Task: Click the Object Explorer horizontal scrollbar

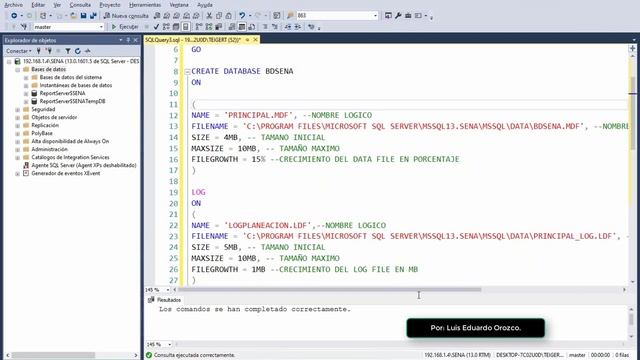Action: pyautogui.click(x=53, y=356)
